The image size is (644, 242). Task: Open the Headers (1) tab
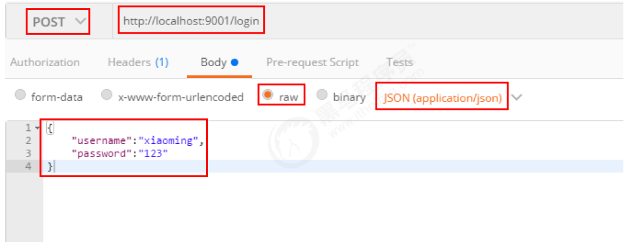[x=138, y=62]
